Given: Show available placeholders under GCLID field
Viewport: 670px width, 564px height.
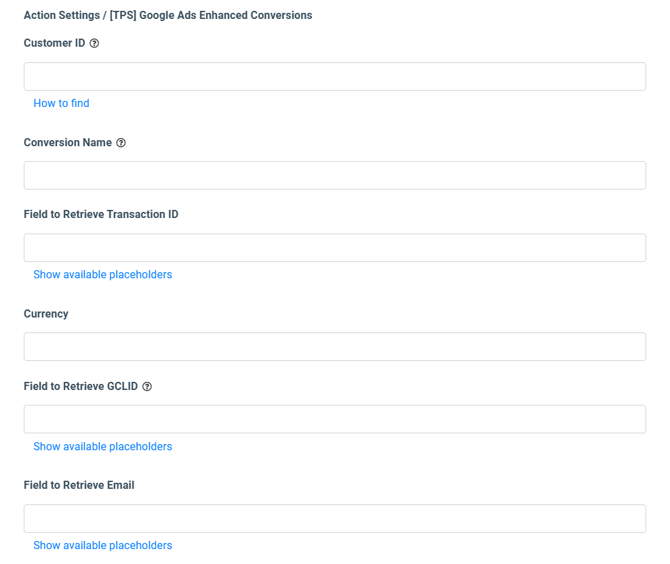Looking at the screenshot, I should coord(102,447).
